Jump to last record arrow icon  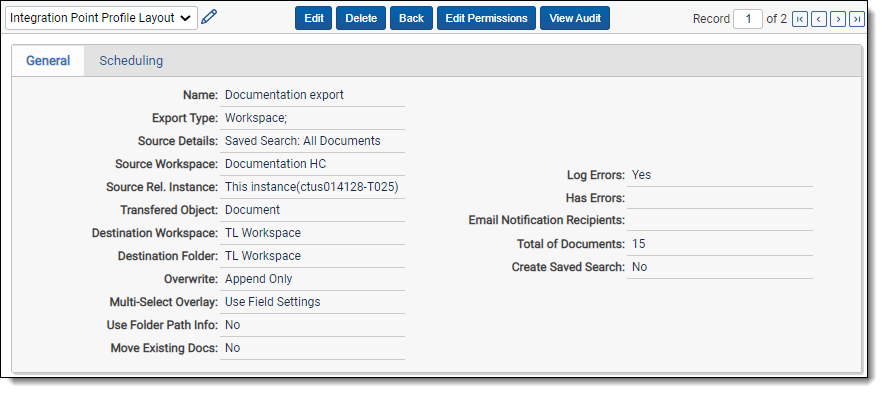point(857,19)
